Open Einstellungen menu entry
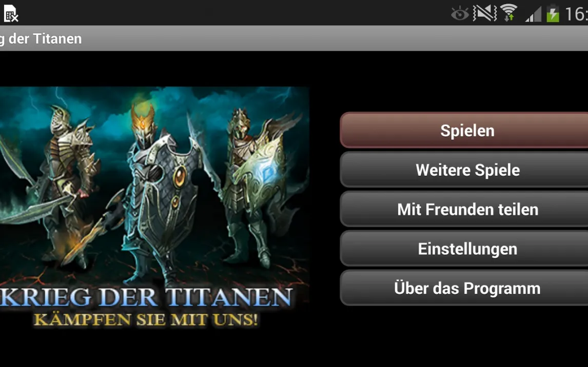This screenshot has height=367, width=588. [x=464, y=249]
